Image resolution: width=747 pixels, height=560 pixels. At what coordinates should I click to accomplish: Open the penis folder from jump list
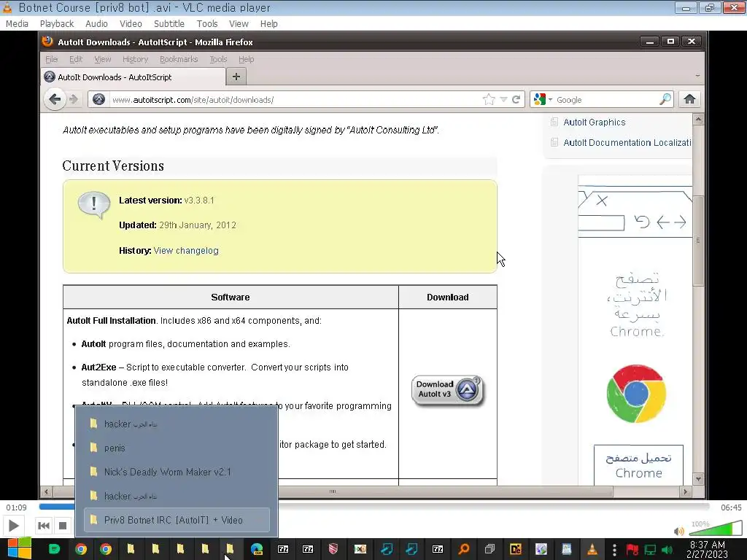(177, 448)
